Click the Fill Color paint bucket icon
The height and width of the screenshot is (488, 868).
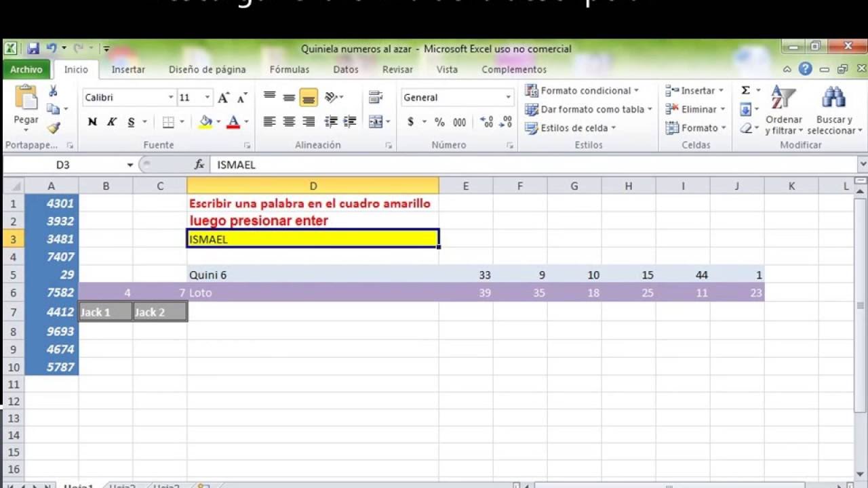205,122
